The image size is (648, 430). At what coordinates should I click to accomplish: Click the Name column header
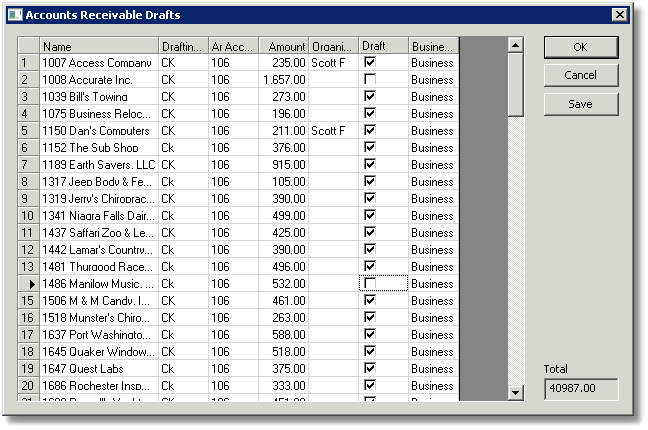point(99,46)
